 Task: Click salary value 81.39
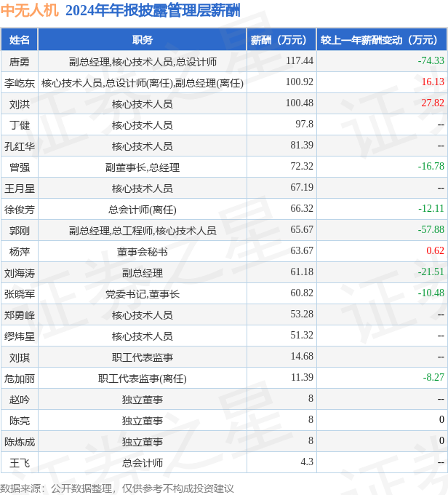(302, 145)
